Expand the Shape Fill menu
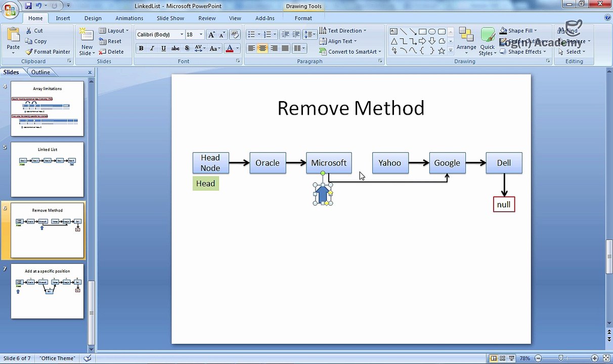 [x=518, y=31]
